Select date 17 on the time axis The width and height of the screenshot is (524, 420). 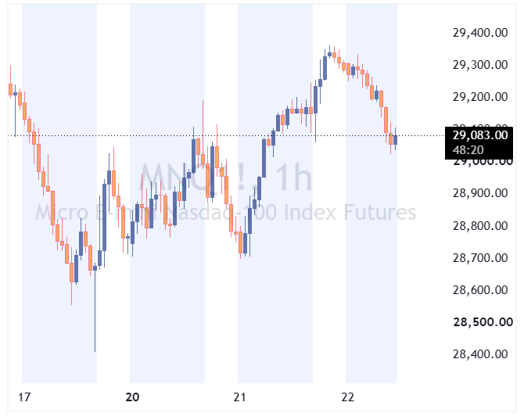(24, 397)
